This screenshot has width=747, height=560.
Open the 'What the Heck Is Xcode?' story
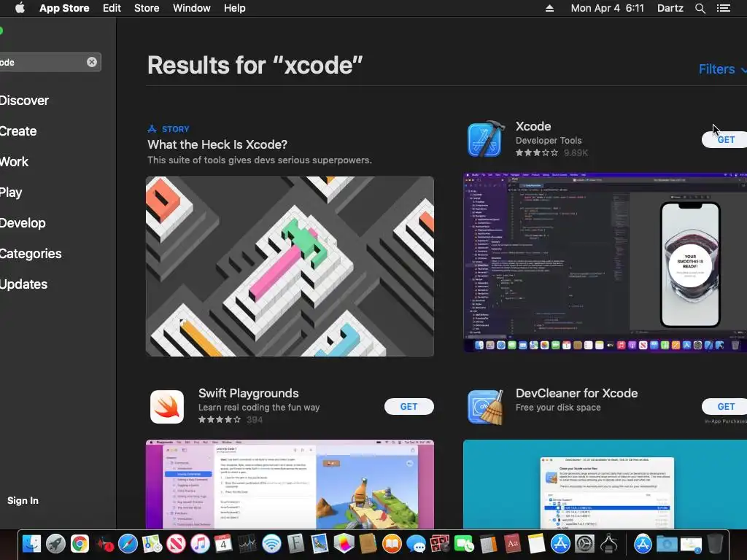coord(217,145)
